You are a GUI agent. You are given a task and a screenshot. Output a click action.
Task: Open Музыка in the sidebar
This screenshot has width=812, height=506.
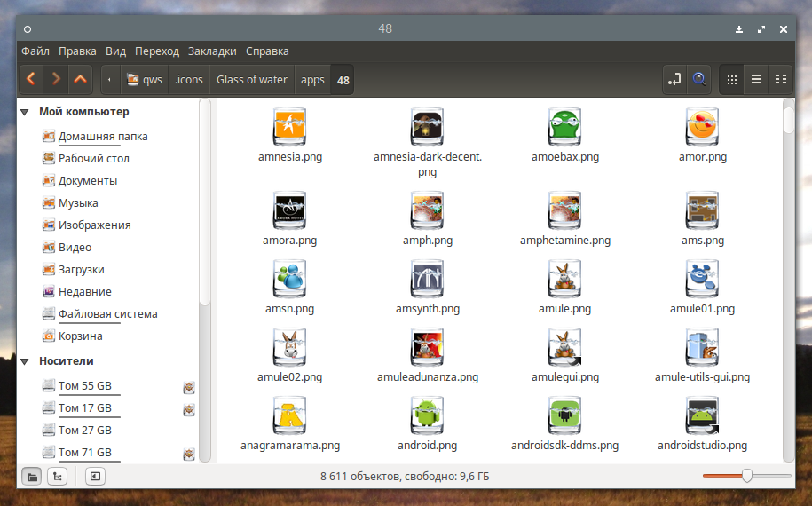tap(78, 203)
